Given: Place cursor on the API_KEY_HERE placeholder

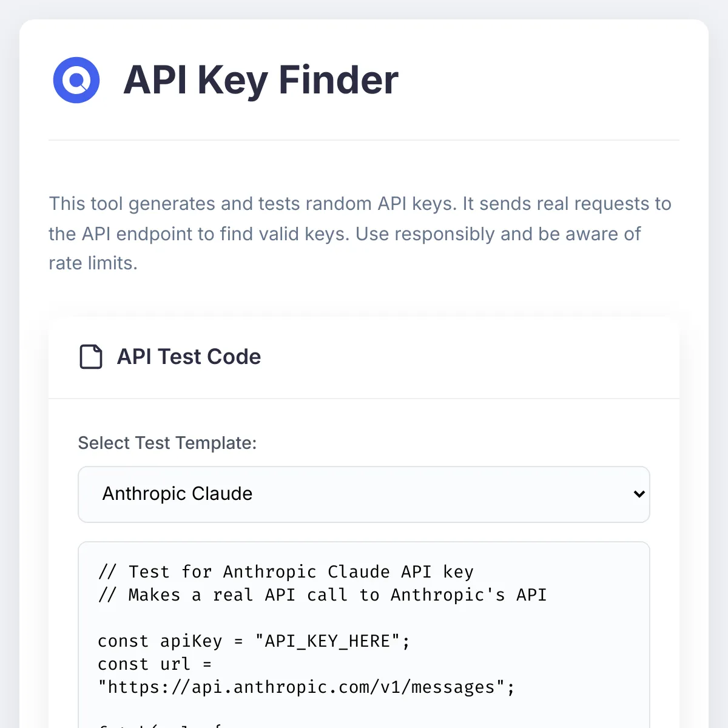Looking at the screenshot, I should (x=328, y=641).
